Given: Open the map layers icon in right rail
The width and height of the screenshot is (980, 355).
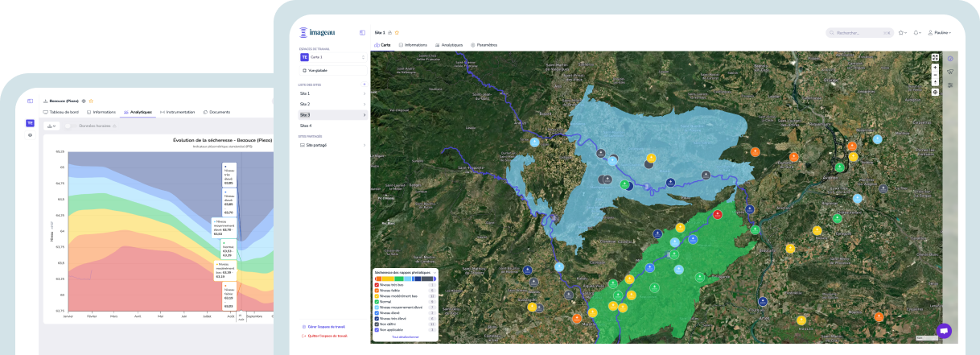Looking at the screenshot, I should [950, 71].
